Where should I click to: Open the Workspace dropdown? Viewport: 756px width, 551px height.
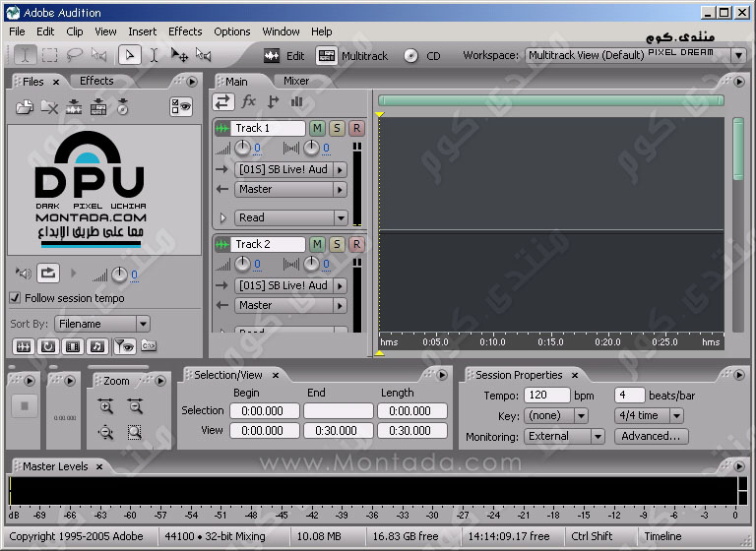(x=738, y=56)
